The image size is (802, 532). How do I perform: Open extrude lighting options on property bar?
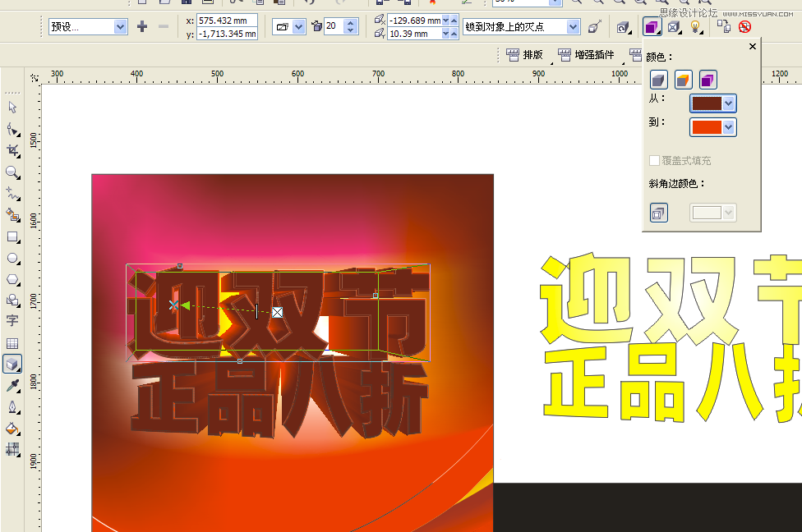[695, 26]
